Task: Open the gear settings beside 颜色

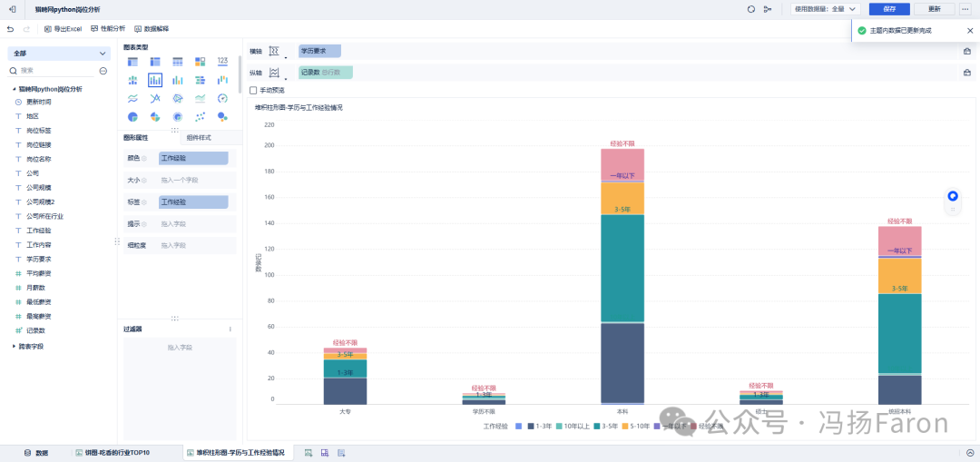Action: click(x=143, y=159)
